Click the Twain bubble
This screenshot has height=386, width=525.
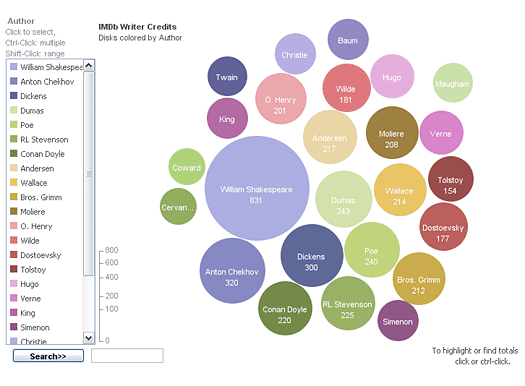click(227, 76)
